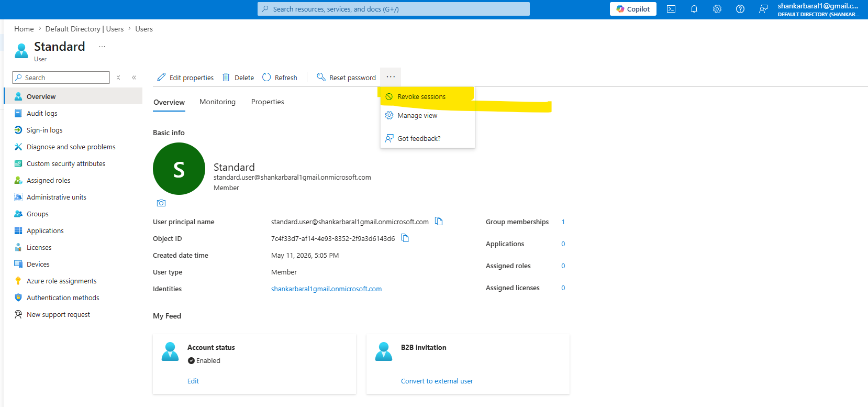This screenshot has width=868, height=407.
Task: Click Edit properties in the toolbar
Action: click(185, 78)
